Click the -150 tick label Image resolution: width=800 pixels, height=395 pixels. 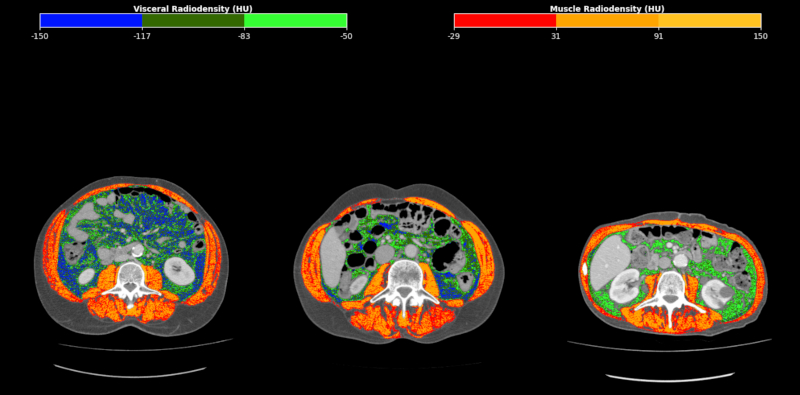pyautogui.click(x=40, y=36)
